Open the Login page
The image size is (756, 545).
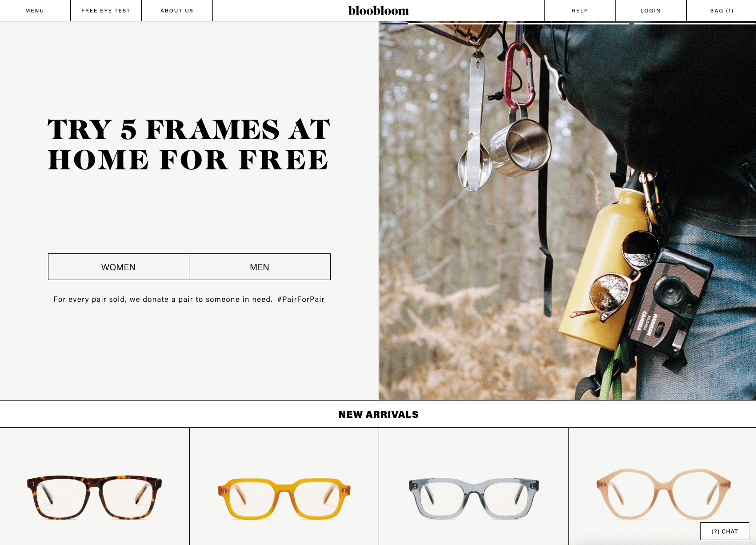(x=651, y=11)
